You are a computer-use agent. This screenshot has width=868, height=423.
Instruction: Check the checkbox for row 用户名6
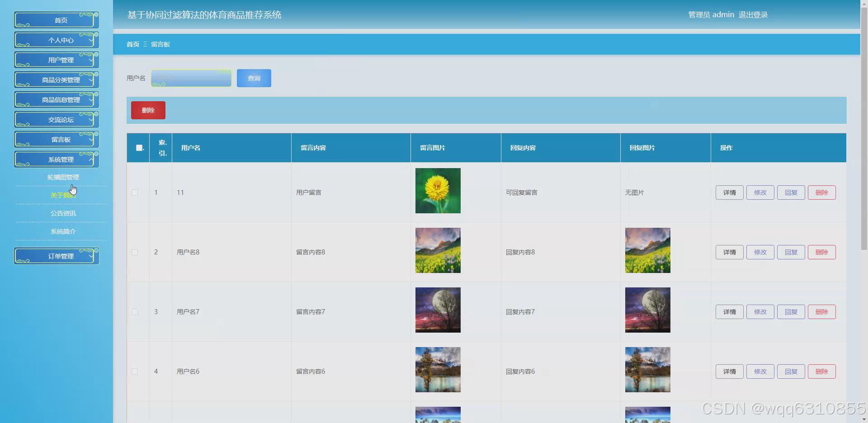(x=135, y=371)
